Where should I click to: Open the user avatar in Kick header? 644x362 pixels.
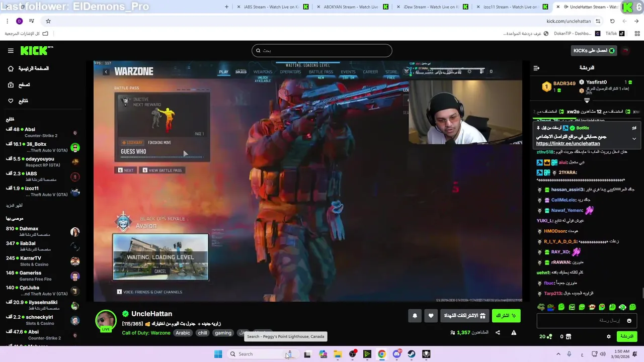pyautogui.click(x=625, y=50)
